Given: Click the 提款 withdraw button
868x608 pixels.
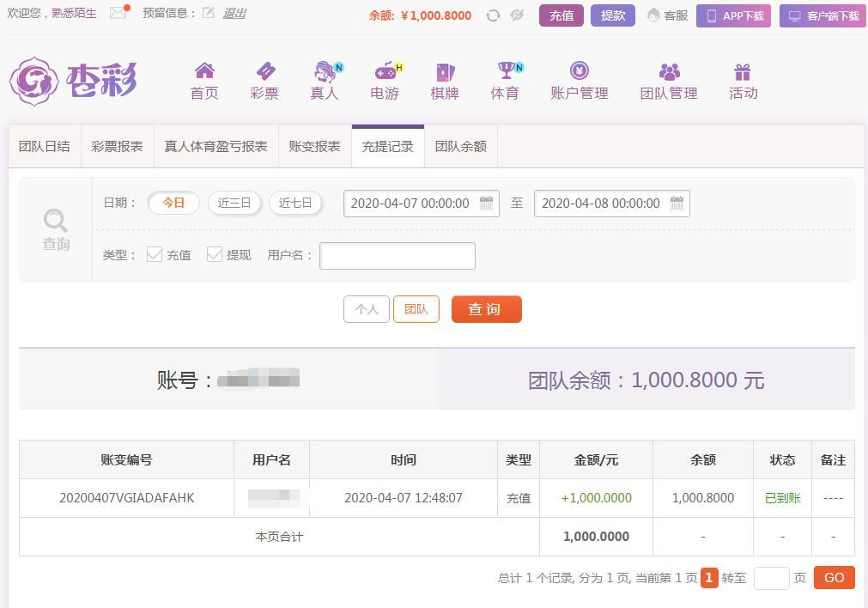Looking at the screenshot, I should coord(613,15).
